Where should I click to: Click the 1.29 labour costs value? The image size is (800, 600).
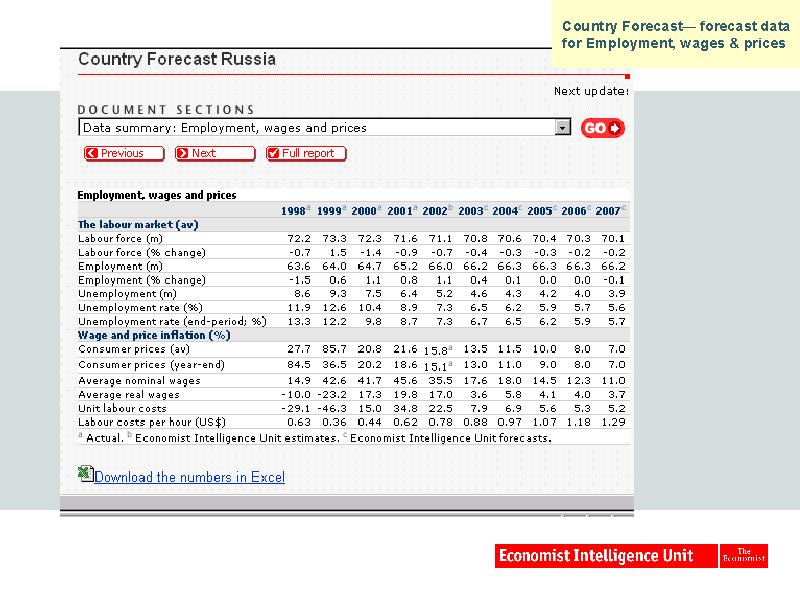click(613, 422)
